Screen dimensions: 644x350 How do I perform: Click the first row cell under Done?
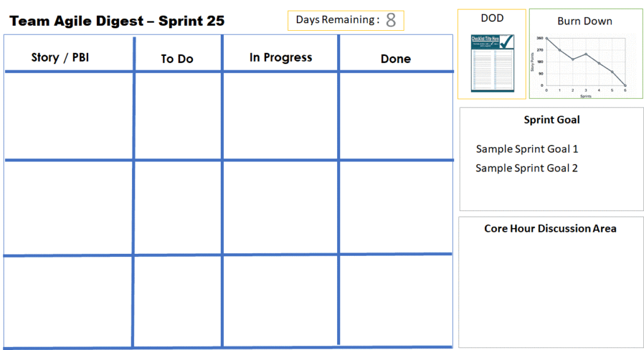[x=396, y=116]
